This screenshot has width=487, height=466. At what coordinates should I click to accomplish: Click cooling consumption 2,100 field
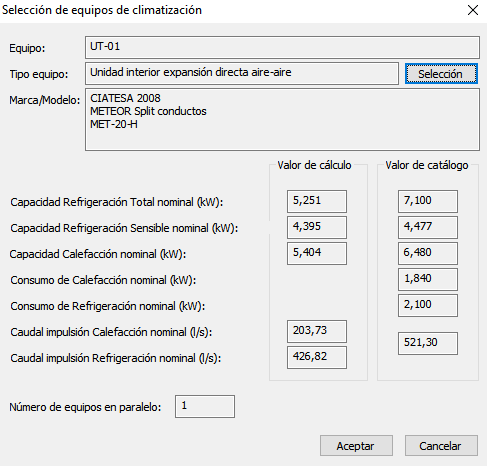click(x=428, y=305)
